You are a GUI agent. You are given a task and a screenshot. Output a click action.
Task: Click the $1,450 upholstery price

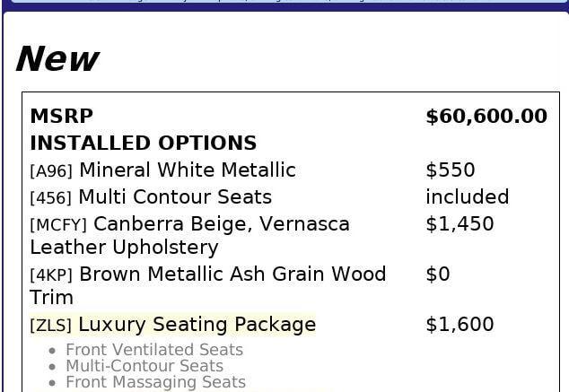pyautogui.click(x=460, y=224)
